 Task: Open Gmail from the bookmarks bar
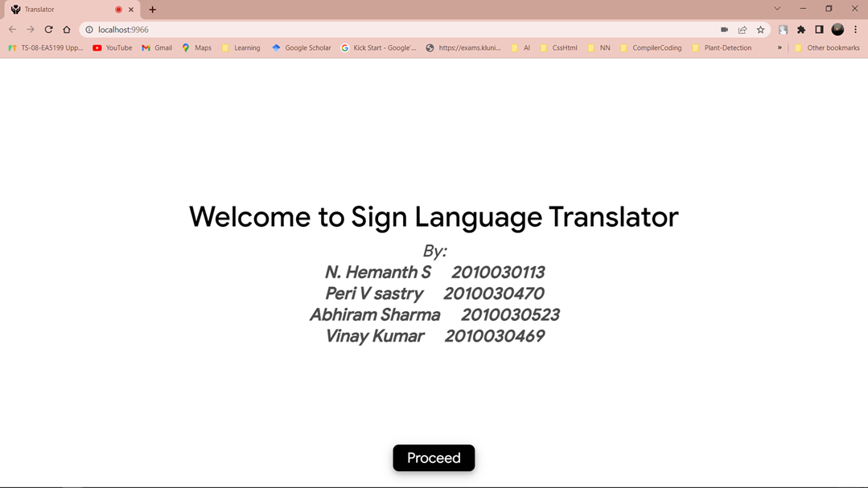144,47
